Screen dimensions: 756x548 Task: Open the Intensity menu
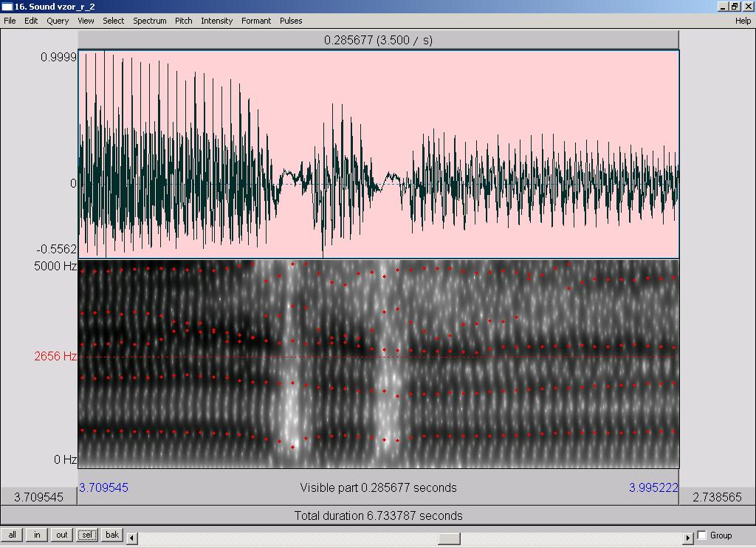[x=216, y=21]
